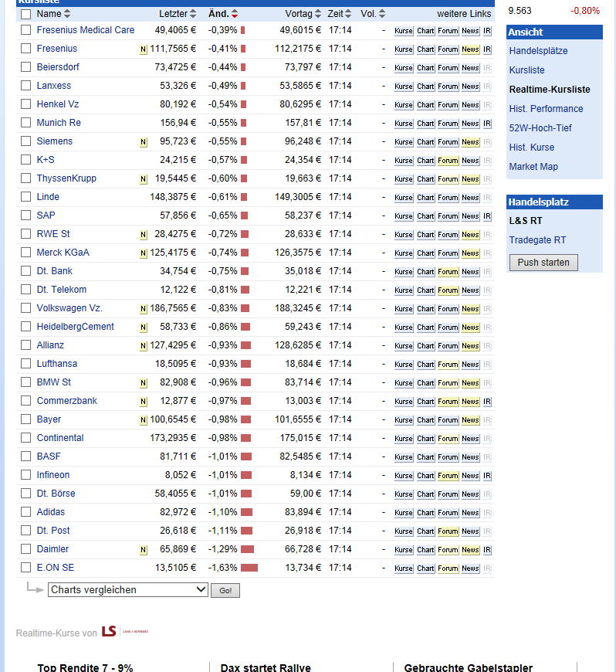Tick the select-all checkbox in the table header
This screenshot has width=616, height=672.
[26, 14]
